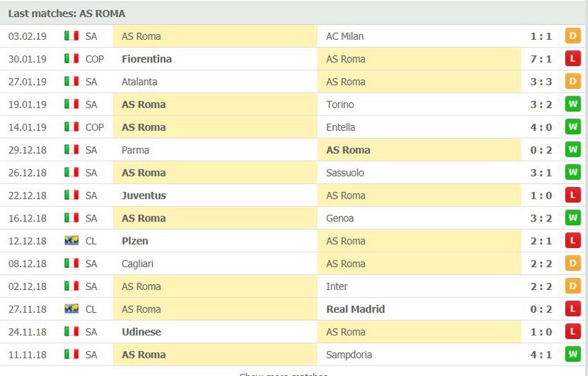
Task: Click the Italy flag on 14.01.19 row
Action: coord(71,127)
